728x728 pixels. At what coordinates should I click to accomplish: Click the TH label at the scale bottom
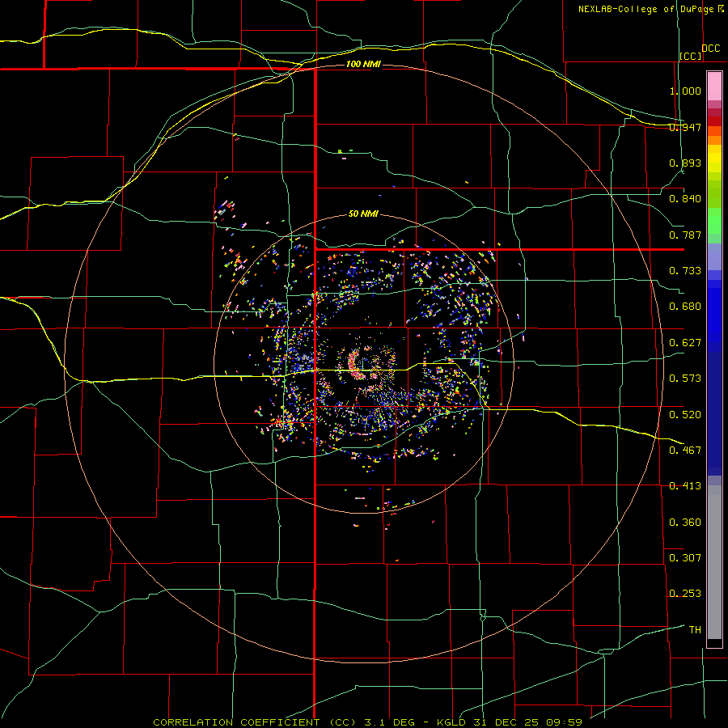[x=695, y=630]
